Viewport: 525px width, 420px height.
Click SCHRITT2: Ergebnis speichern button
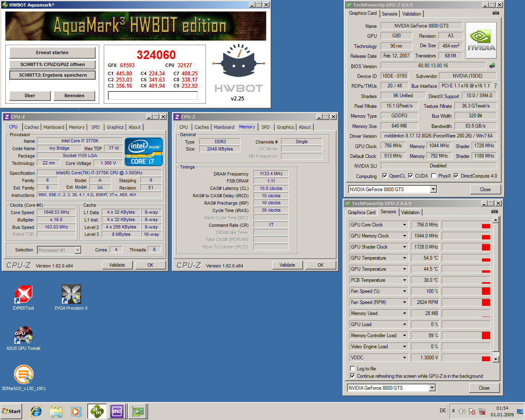[52, 75]
